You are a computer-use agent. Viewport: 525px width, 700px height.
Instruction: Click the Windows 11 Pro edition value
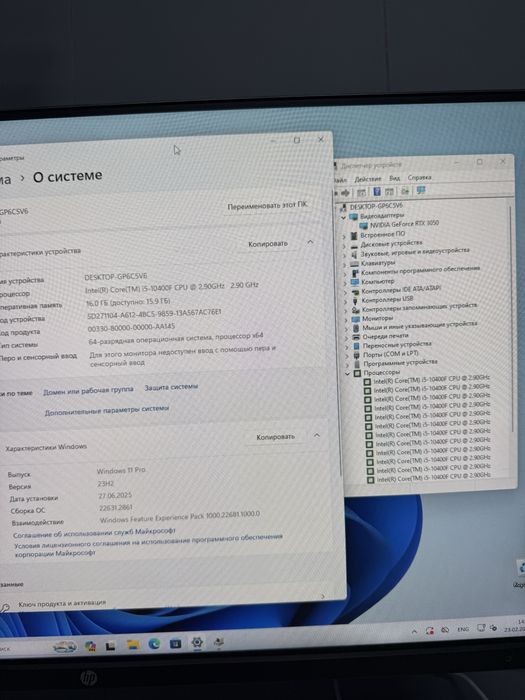coord(121,470)
